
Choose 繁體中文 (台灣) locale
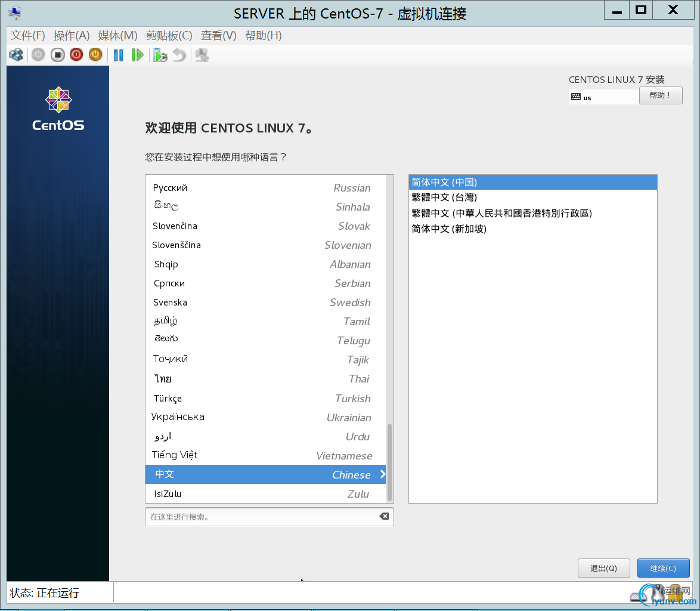(532, 198)
